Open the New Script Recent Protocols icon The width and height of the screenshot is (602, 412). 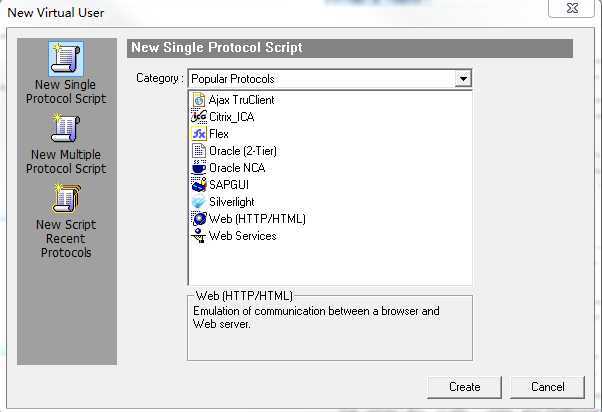66,199
